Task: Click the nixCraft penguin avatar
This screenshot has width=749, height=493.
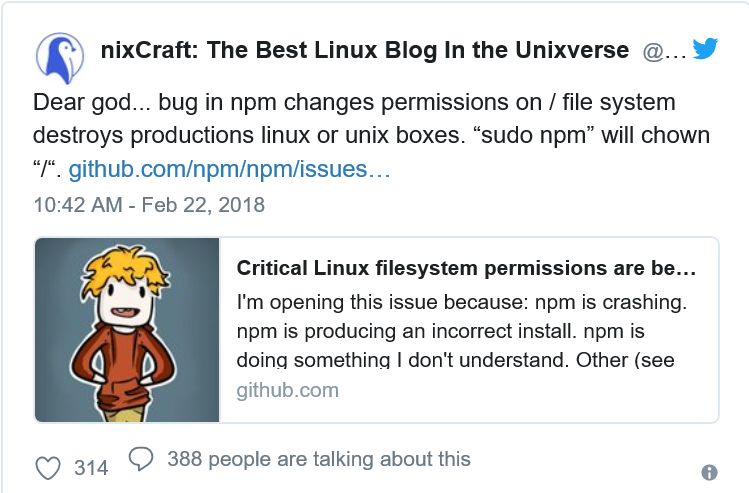Action: pyautogui.click(x=60, y=57)
